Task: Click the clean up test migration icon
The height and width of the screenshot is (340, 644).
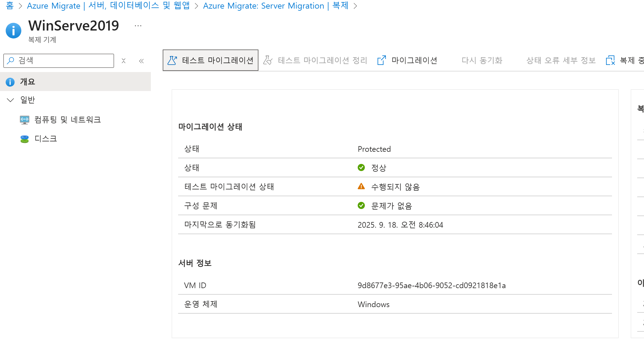Action: 268,60
